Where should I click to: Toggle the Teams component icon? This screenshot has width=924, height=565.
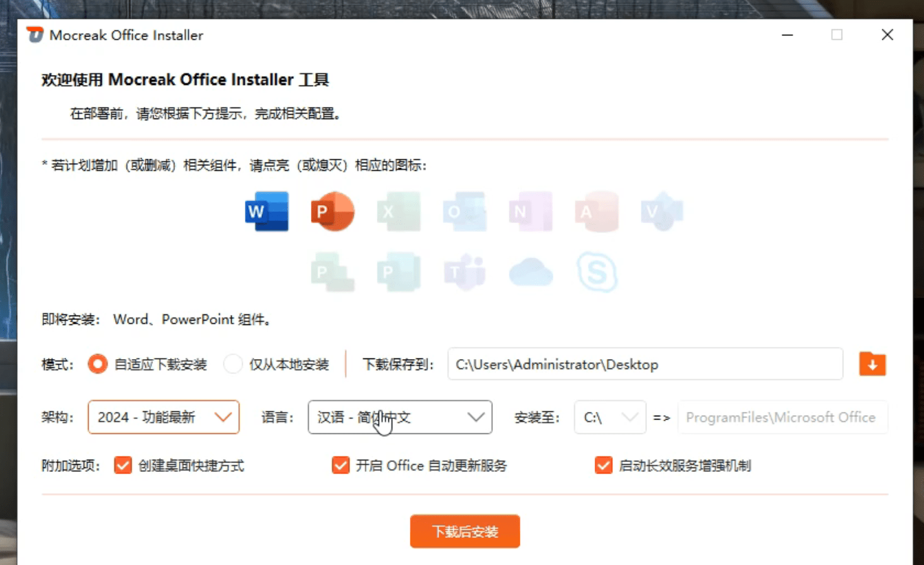465,272
